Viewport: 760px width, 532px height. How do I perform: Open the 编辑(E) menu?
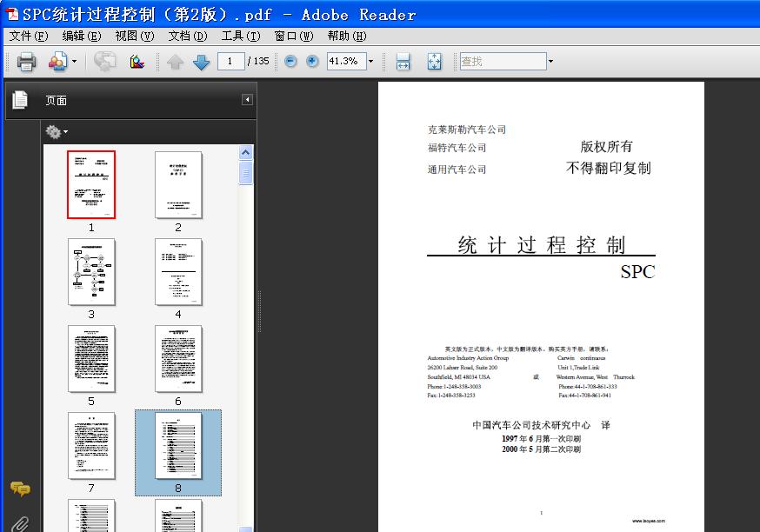click(82, 36)
